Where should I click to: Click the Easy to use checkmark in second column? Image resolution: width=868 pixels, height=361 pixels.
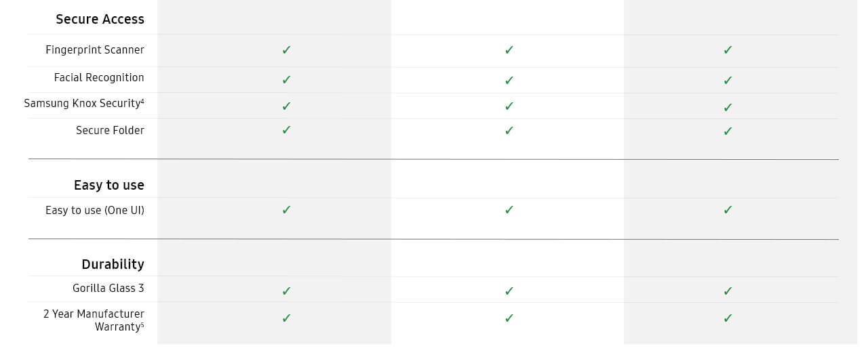509,209
